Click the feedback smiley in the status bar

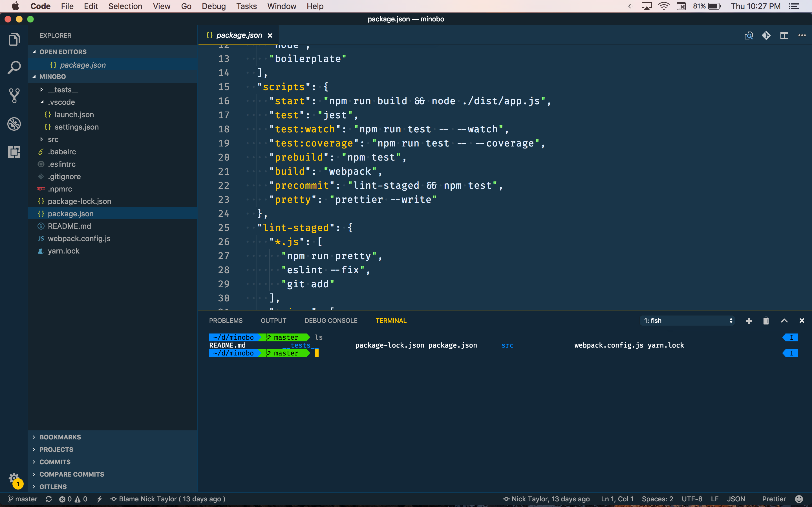pyautogui.click(x=798, y=499)
